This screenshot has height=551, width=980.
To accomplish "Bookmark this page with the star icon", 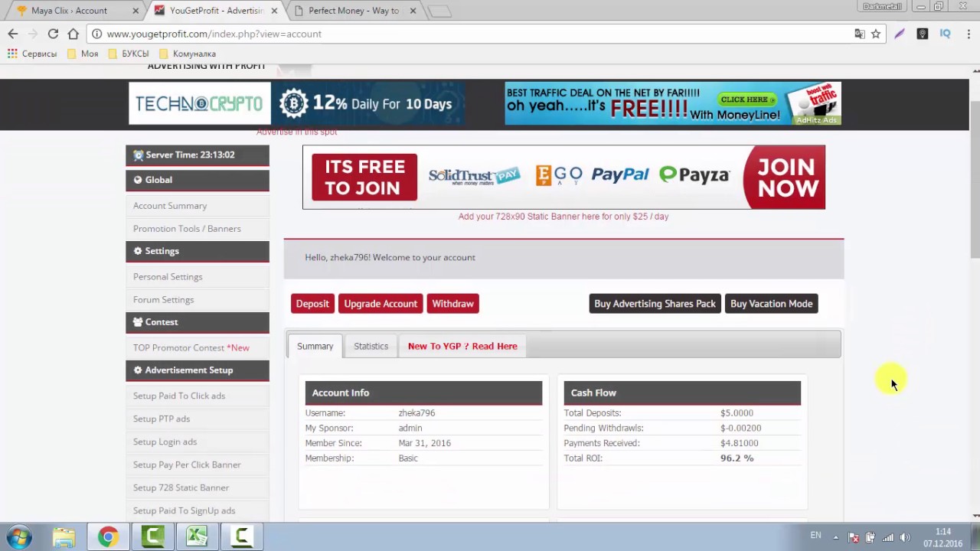I will [876, 34].
